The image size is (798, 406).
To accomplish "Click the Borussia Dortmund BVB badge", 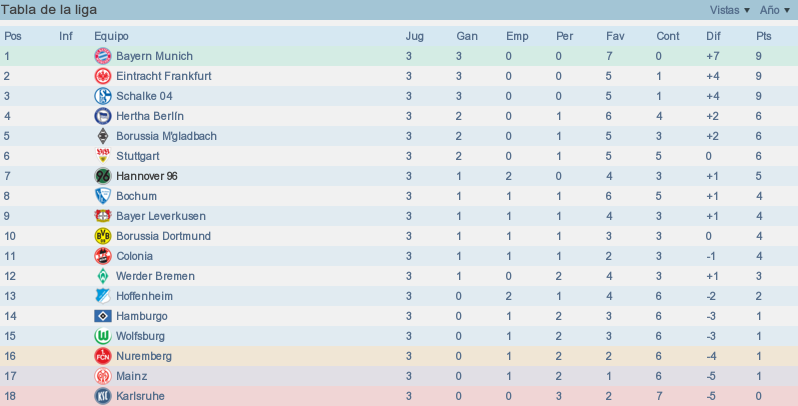I will pos(103,236).
